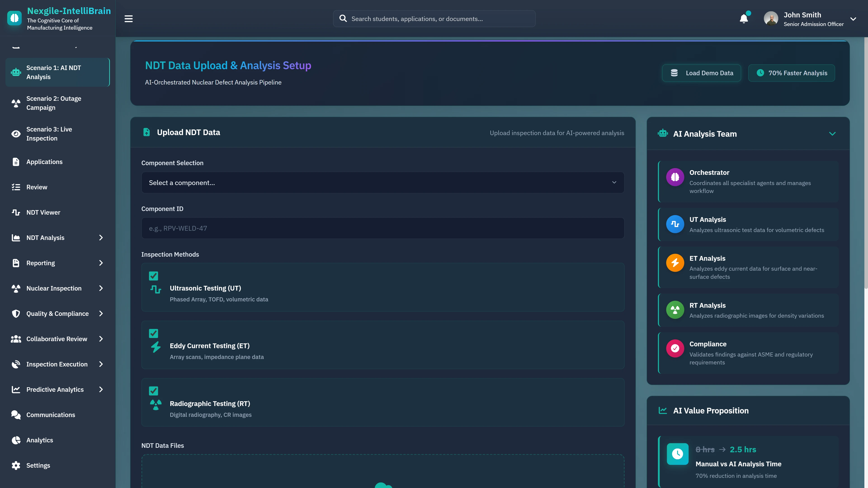Click the notification bell icon
Viewport: 868px width, 488px height.
(744, 19)
